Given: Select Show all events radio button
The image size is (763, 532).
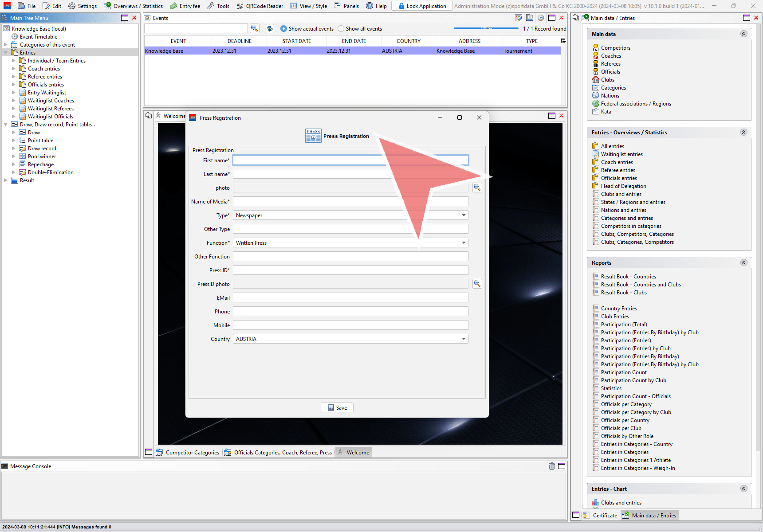Looking at the screenshot, I should (x=341, y=29).
